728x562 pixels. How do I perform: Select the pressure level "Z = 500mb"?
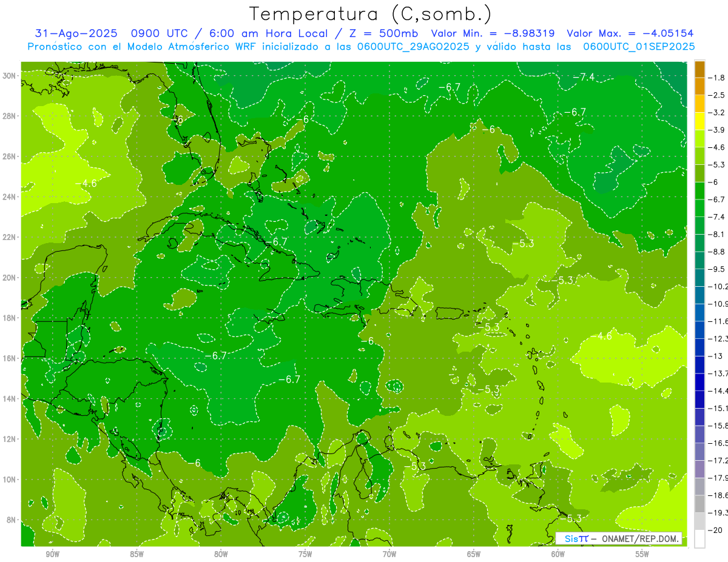pos(380,34)
